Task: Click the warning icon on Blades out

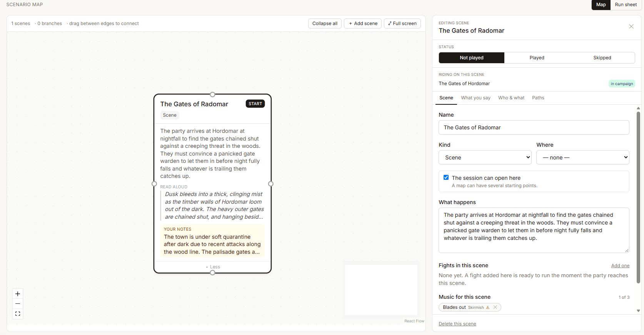Action: click(x=488, y=308)
